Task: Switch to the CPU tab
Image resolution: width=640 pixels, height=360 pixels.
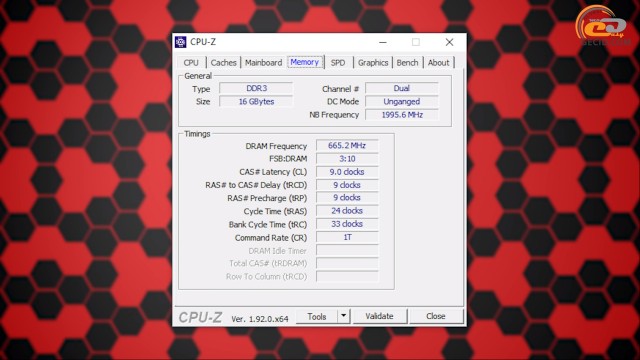Action: pos(191,62)
